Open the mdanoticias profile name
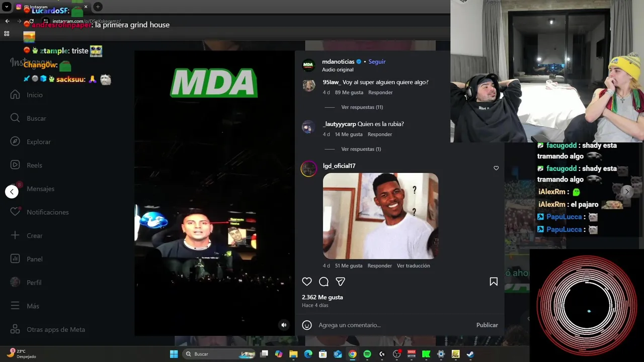 pyautogui.click(x=338, y=61)
